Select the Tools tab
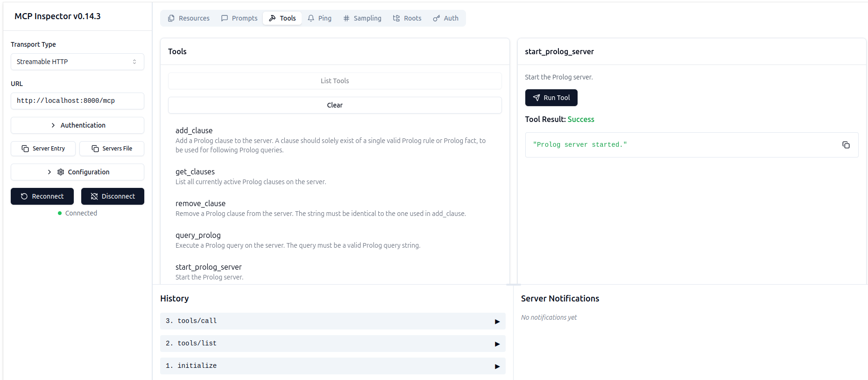 click(282, 18)
